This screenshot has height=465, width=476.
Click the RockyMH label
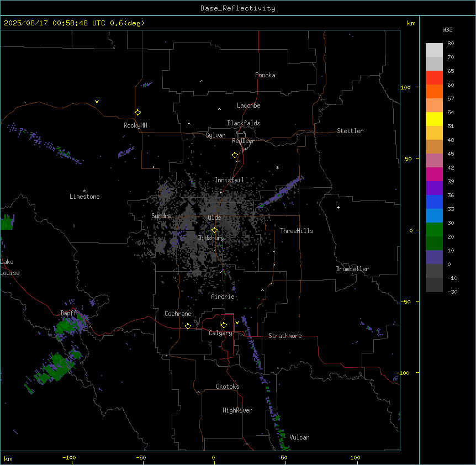(135, 125)
